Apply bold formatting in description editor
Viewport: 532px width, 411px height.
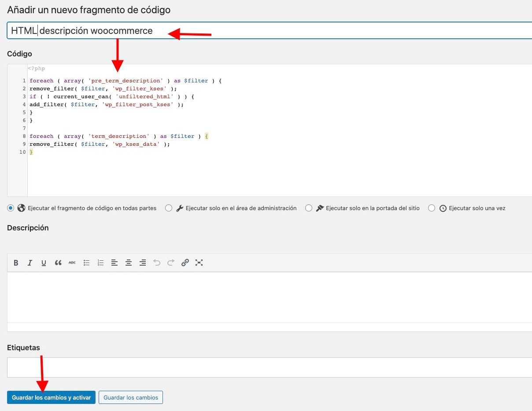click(16, 263)
